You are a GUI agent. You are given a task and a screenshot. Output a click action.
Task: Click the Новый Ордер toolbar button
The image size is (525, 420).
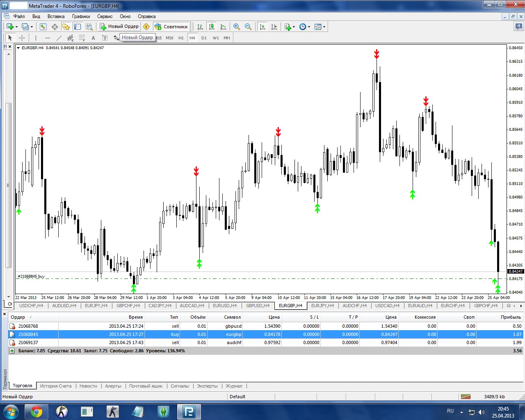[120, 27]
